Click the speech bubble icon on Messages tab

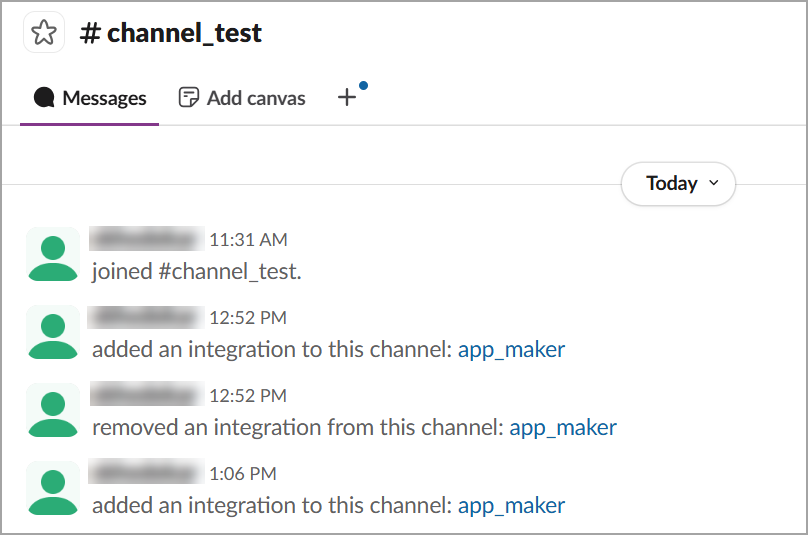click(44, 98)
